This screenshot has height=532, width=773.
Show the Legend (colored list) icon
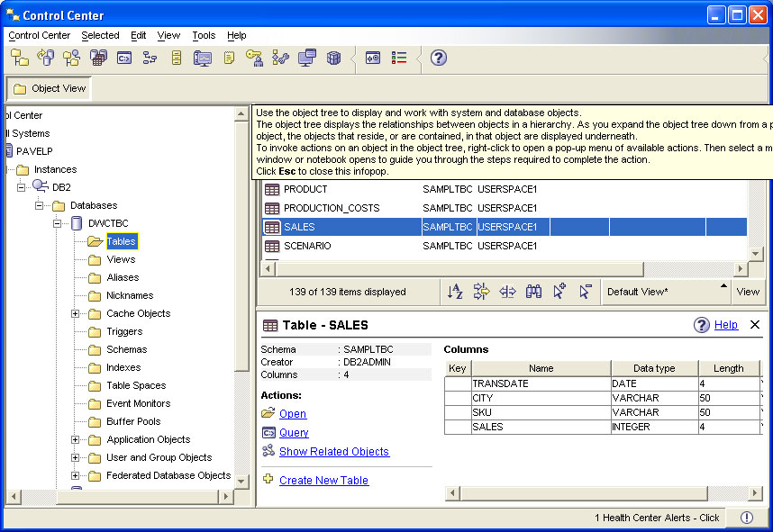point(399,59)
